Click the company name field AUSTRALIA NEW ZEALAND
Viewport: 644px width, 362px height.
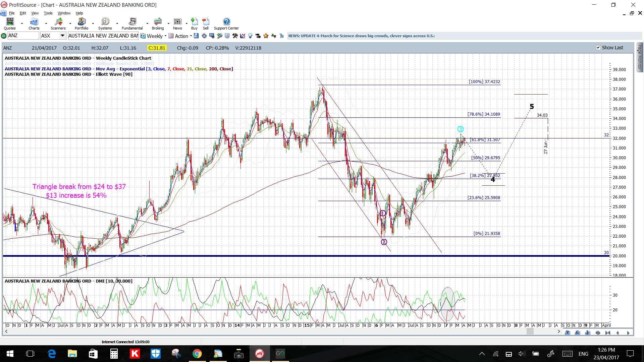pyautogui.click(x=103, y=36)
